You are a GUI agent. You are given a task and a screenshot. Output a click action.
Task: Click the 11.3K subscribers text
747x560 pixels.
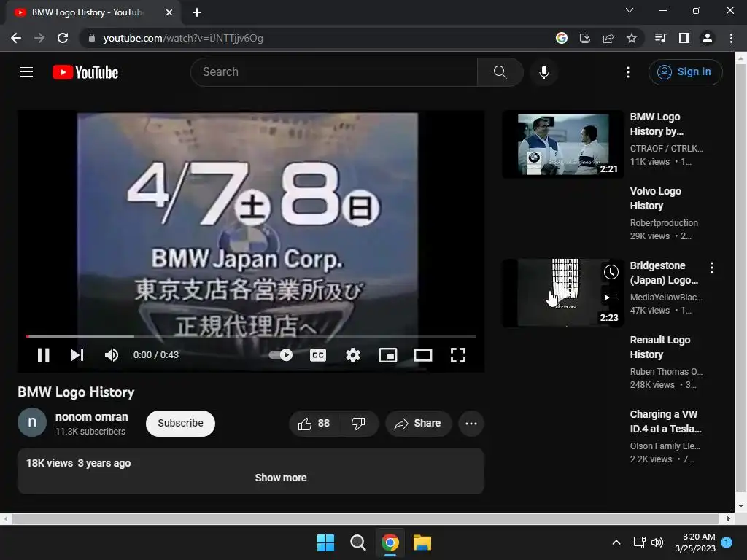(x=90, y=432)
